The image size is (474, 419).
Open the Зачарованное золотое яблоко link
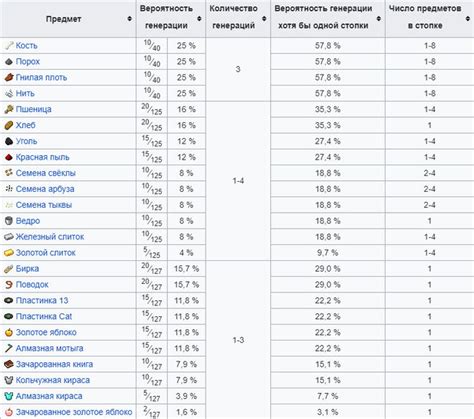pyautogui.click(x=74, y=412)
